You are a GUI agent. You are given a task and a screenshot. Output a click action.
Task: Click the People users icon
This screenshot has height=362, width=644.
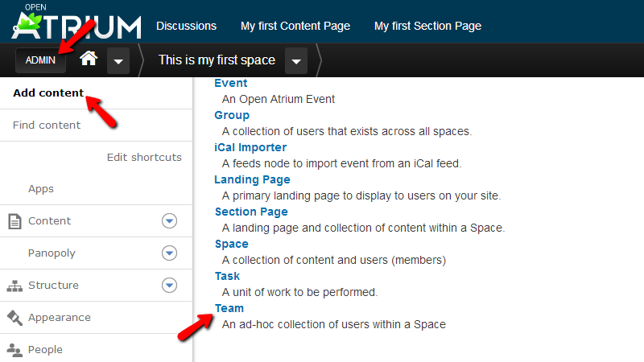pyautogui.click(x=14, y=350)
